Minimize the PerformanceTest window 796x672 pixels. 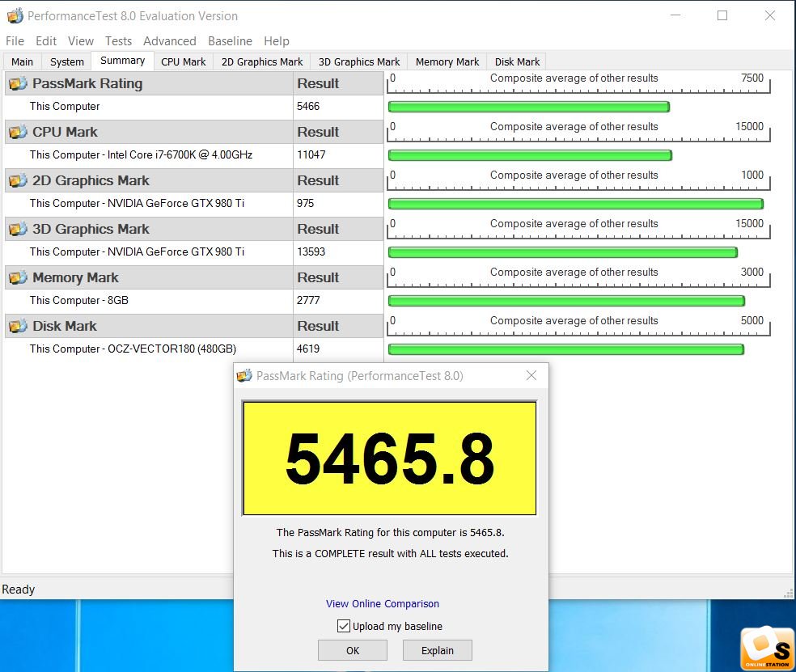click(x=675, y=15)
